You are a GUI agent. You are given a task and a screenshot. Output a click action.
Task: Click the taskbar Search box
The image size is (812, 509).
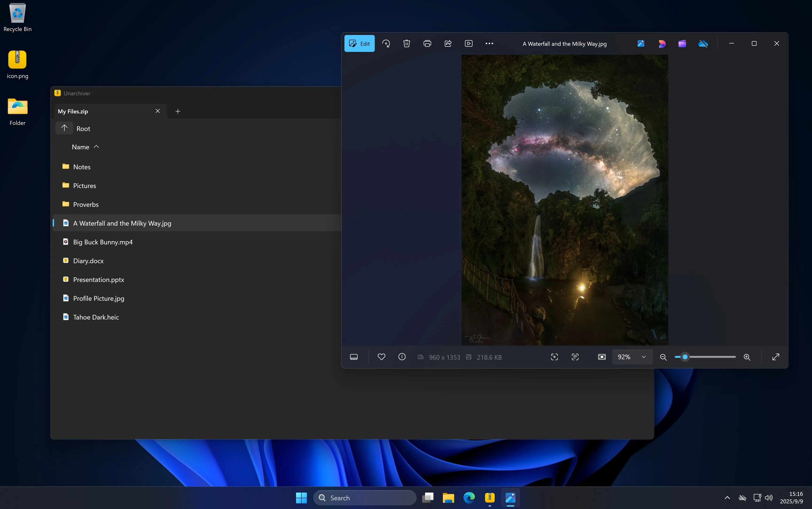click(x=365, y=497)
